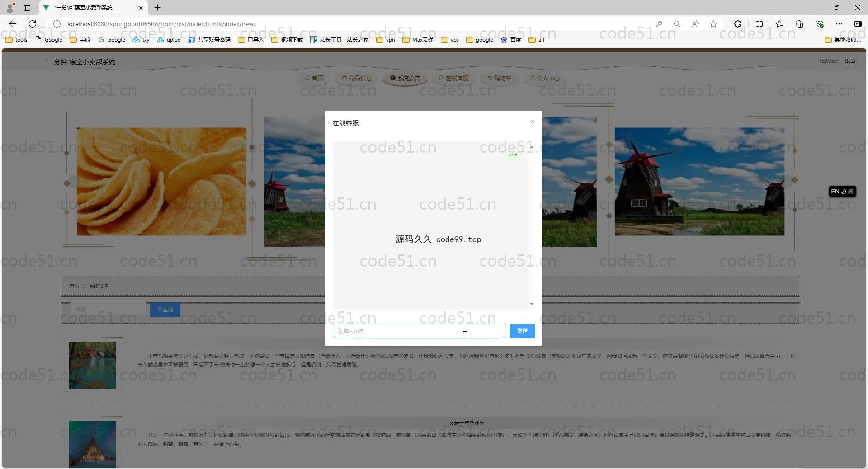The width and height of the screenshot is (868, 469).
Task: Open the 视频下载 bookmark folder
Action: click(288, 40)
